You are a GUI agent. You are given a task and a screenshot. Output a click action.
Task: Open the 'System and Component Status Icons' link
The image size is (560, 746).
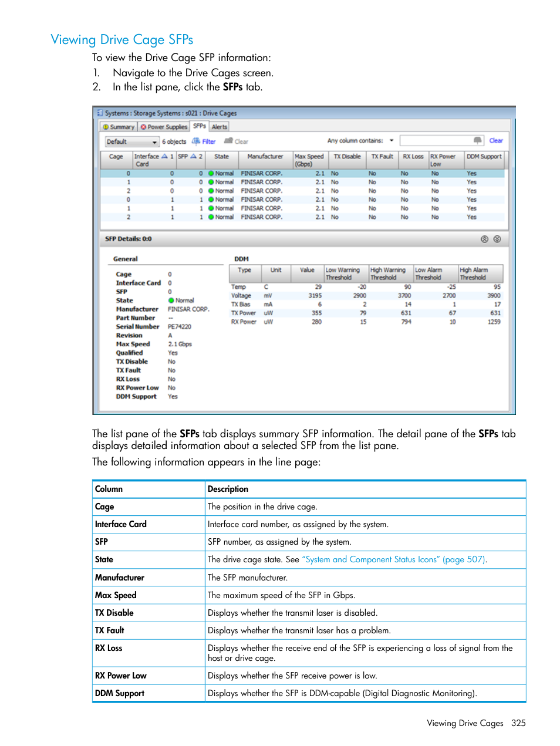click(x=393, y=559)
